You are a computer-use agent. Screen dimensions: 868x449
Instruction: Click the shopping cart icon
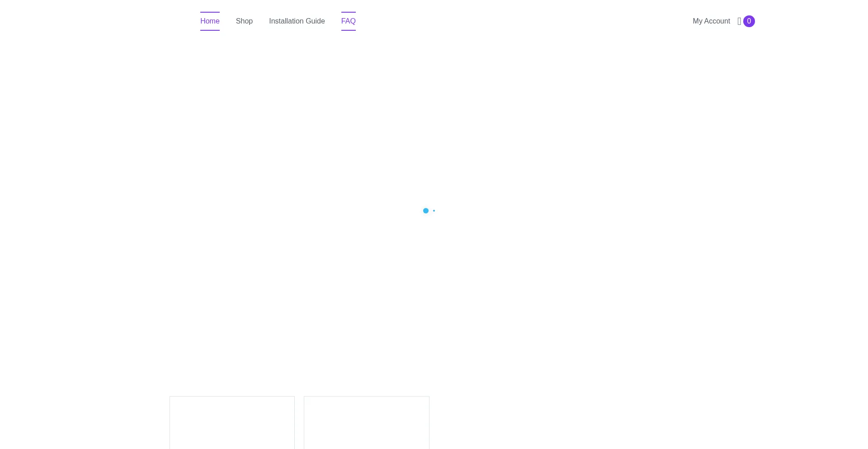tap(739, 21)
